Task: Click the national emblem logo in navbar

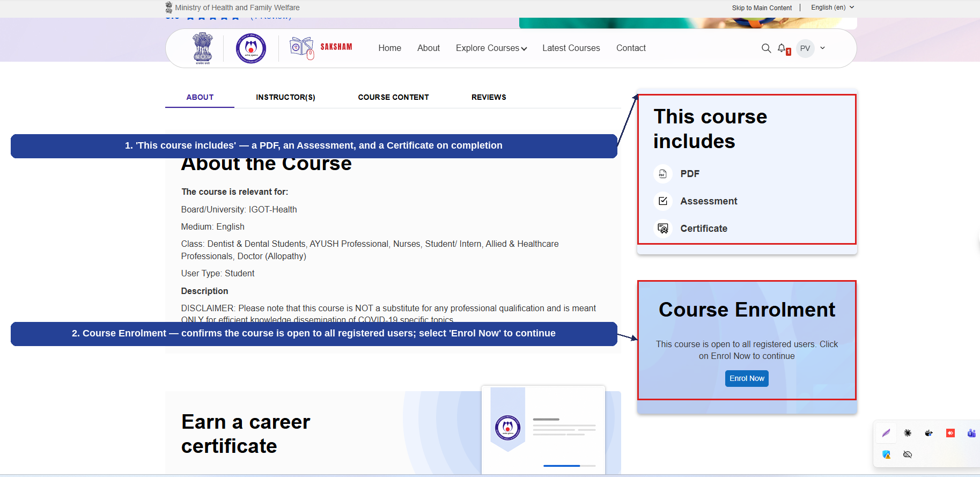Action: point(203,48)
